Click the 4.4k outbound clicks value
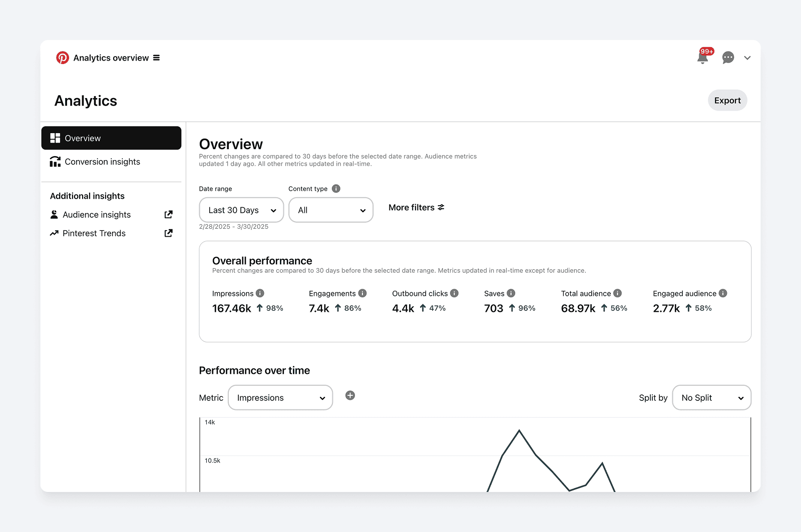 tap(403, 308)
